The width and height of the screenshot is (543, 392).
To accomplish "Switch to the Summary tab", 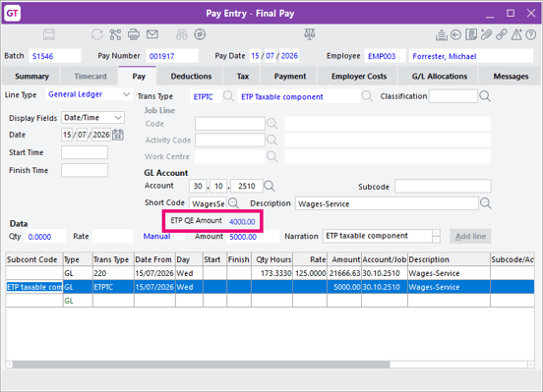I will 31,76.
